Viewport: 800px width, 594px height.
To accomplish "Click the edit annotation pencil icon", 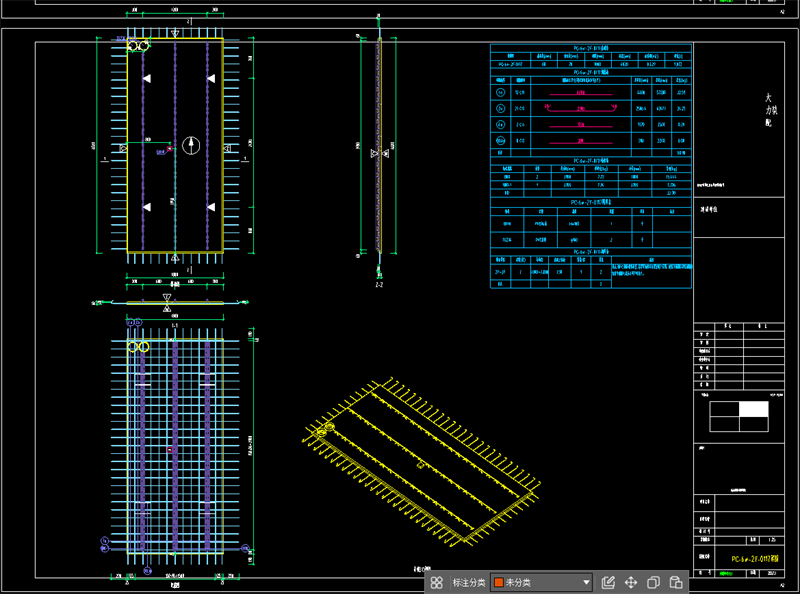I will [x=608, y=582].
